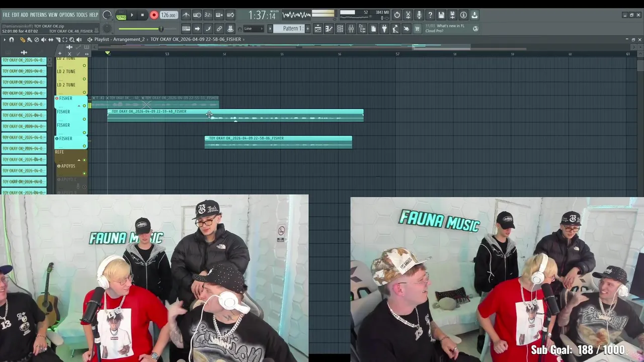Screen dimensions: 644x362
Task: Click the undo history icon
Action: [x=397, y=15]
